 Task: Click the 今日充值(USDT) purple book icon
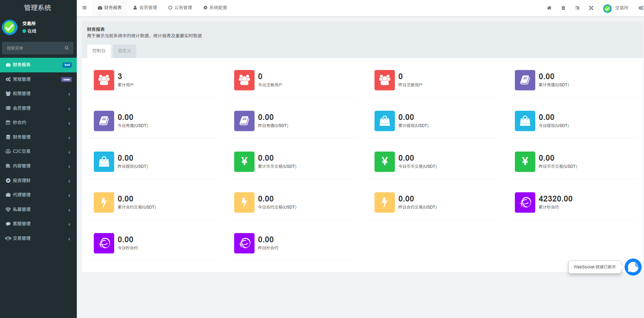[104, 121]
